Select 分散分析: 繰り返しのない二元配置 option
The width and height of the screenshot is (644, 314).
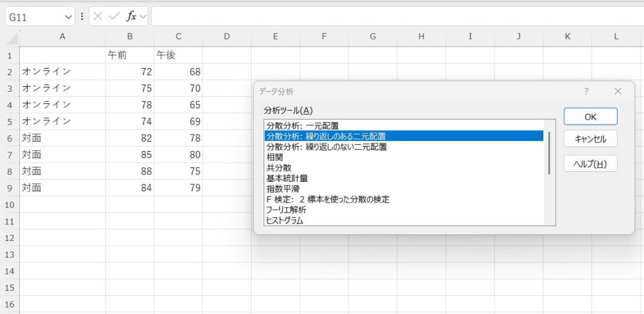click(x=326, y=147)
